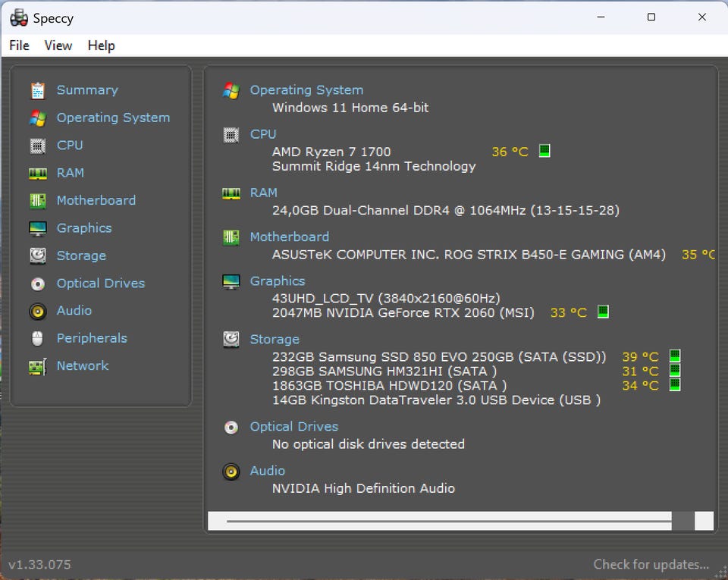Viewport: 728px width, 580px height.
Task: Show Graphics details from sidebar
Action: pyautogui.click(x=84, y=228)
